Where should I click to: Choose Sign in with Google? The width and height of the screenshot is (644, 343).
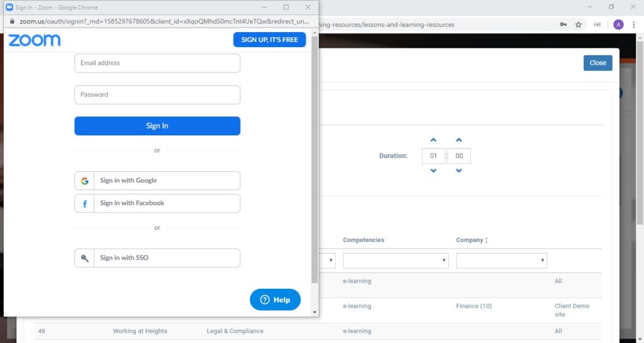pyautogui.click(x=157, y=181)
